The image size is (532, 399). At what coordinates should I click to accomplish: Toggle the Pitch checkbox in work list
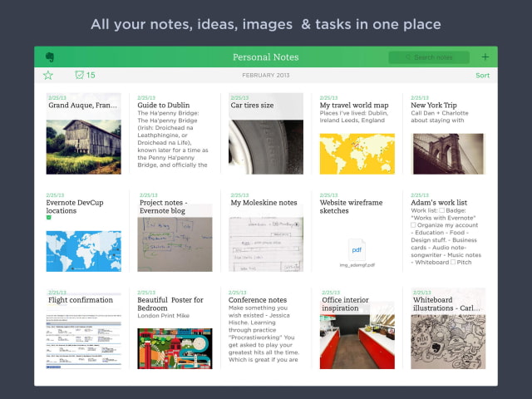(x=453, y=263)
